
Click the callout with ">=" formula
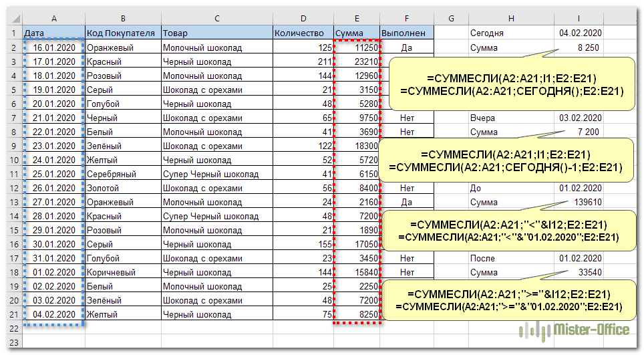(x=508, y=300)
